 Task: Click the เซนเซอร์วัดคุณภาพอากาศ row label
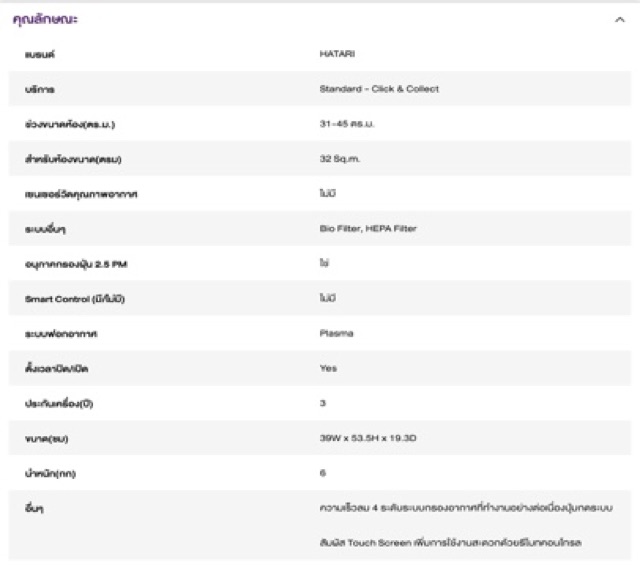(x=80, y=194)
